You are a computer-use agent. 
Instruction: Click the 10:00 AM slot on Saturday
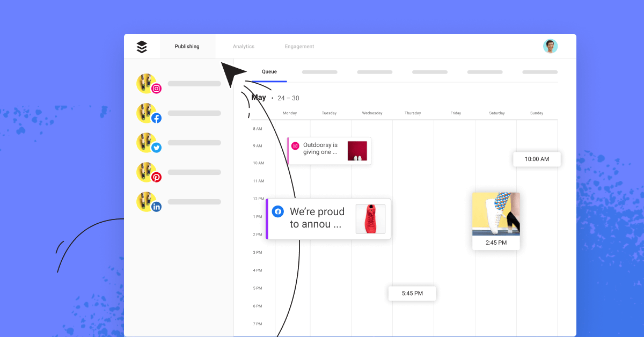[x=537, y=159]
